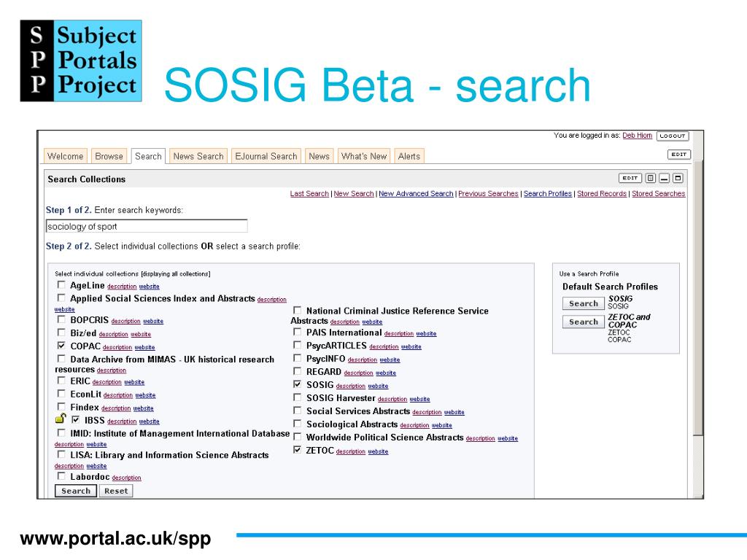Open the SOSIG website link
Image resolution: width=747 pixels, height=560 pixels.
(x=378, y=386)
